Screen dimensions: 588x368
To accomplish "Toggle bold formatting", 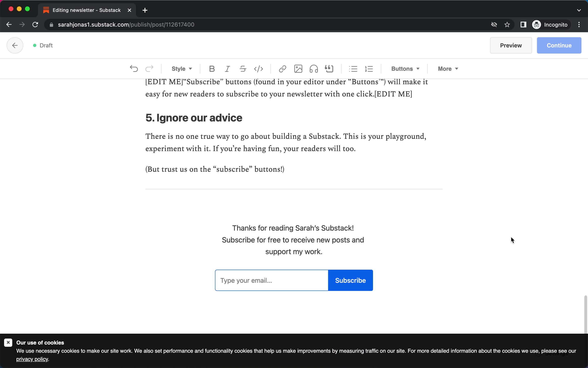I will [x=212, y=69].
